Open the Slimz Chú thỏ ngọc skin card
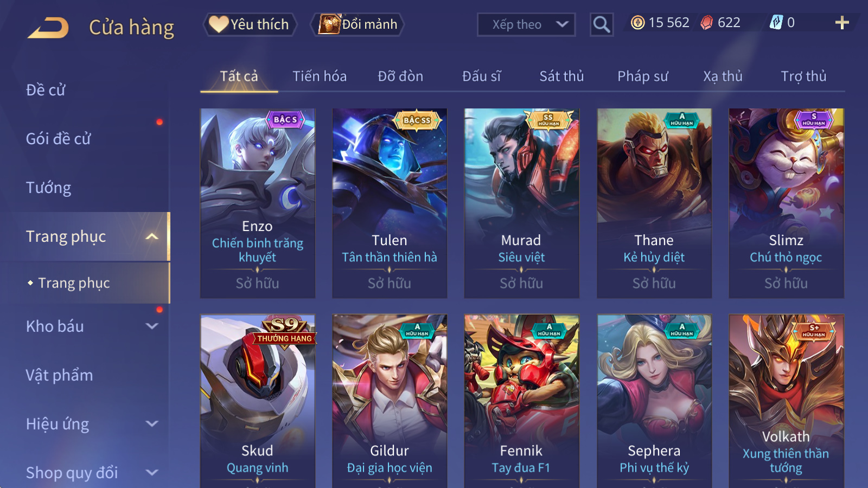The height and width of the screenshot is (488, 868). (786, 203)
